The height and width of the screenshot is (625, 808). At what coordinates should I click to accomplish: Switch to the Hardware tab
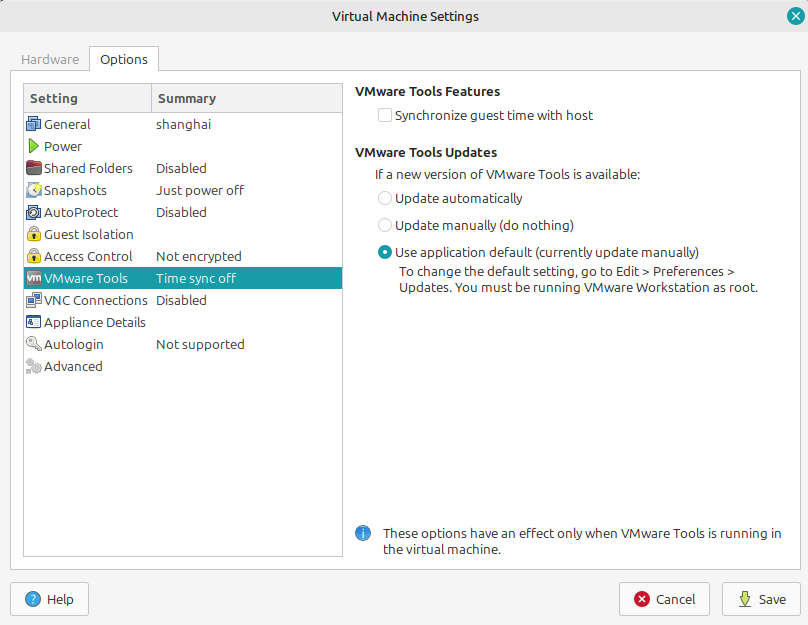(x=50, y=59)
